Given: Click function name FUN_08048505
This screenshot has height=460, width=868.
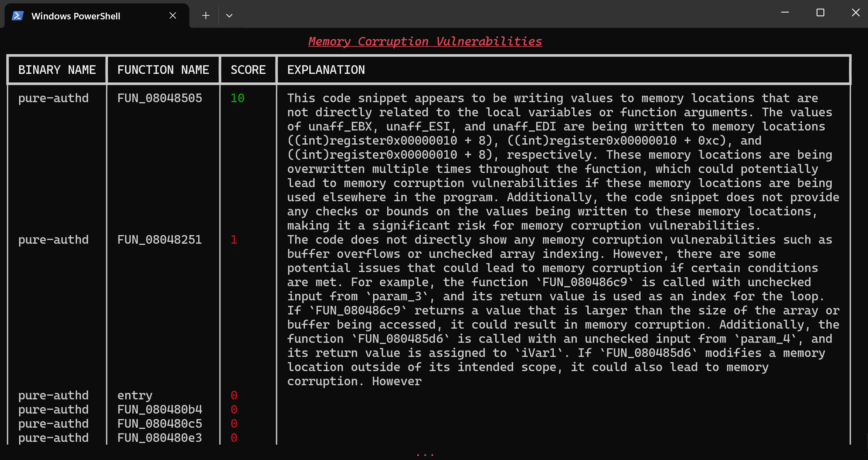Looking at the screenshot, I should tap(159, 98).
